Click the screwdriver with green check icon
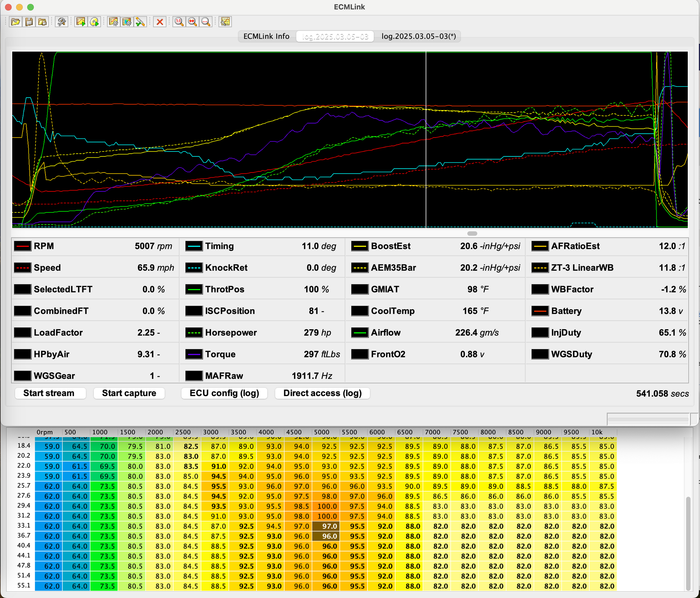Screen dimensions: 700x598 (140, 22)
